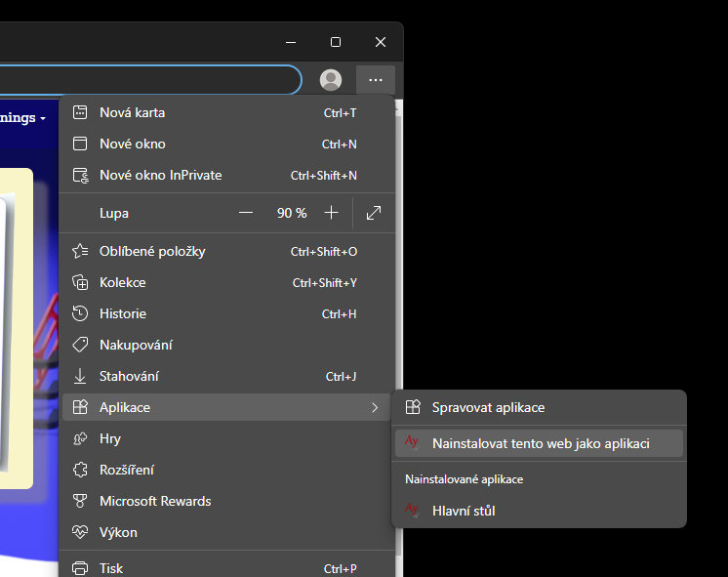This screenshot has width=728, height=577.
Task: Click the Stahování download arrow icon
Action: click(80, 376)
